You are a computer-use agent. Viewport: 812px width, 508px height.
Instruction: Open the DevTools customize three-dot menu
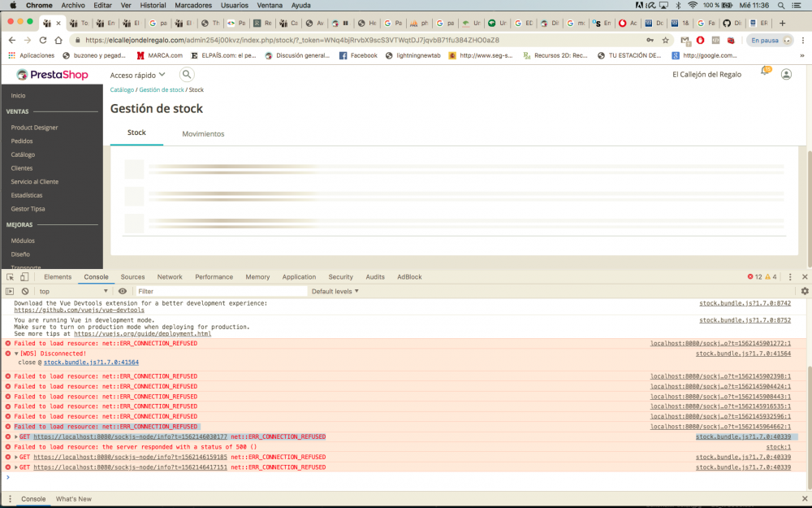click(x=790, y=277)
